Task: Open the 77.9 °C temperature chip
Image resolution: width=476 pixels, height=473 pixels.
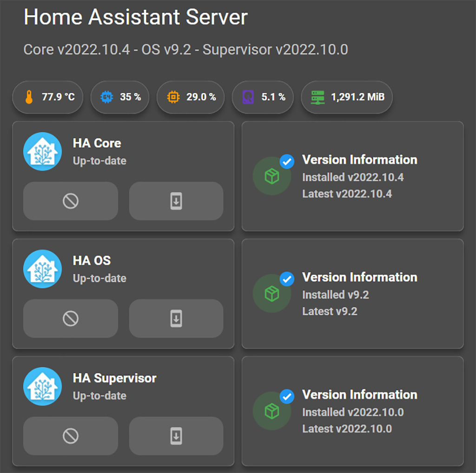Action: pos(48,97)
